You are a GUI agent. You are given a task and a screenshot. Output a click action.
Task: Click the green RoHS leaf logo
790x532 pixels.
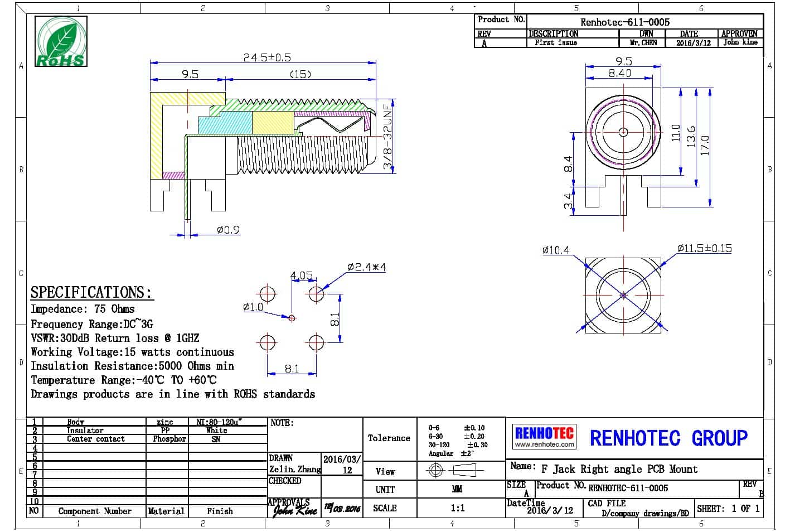(x=61, y=41)
